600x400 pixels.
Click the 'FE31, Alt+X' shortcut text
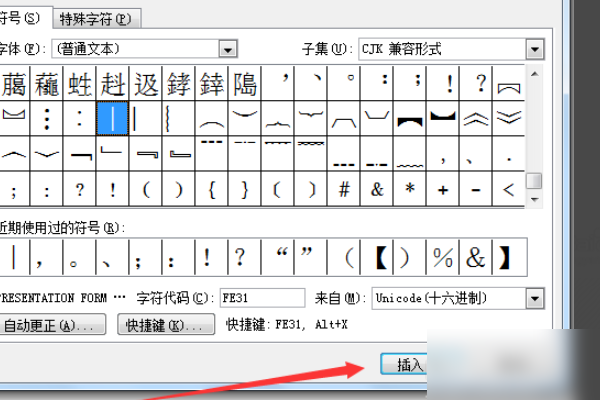point(311,325)
